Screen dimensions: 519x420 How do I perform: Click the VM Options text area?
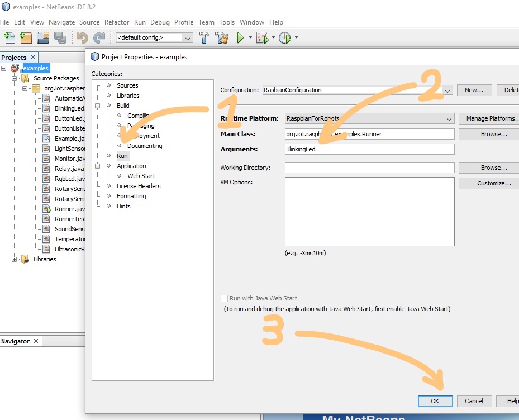[369, 212]
